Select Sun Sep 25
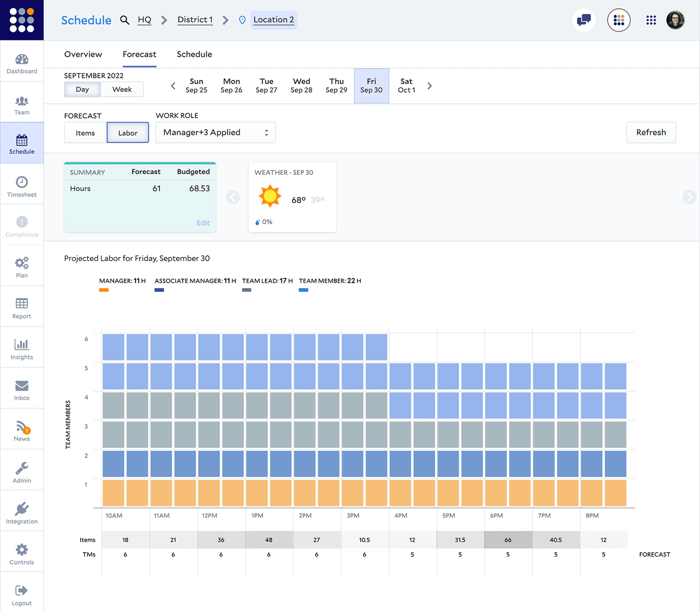The height and width of the screenshot is (612, 700). (x=196, y=86)
